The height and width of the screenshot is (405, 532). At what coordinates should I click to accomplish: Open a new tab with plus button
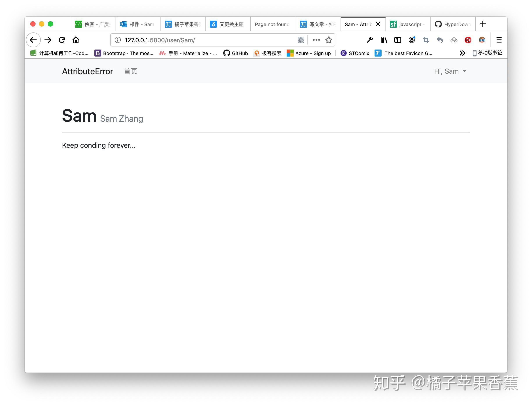[x=483, y=24]
